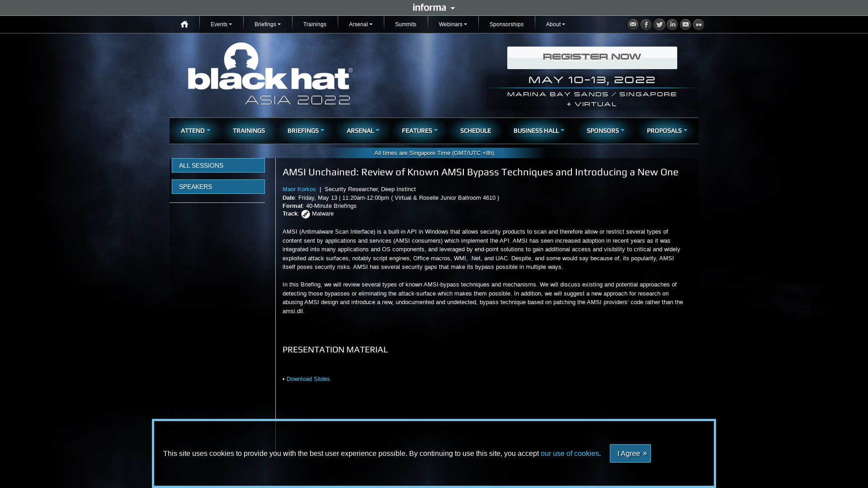Viewport: 868px width, 488px height.
Task: Click the Flickr social icon
Action: click(698, 24)
